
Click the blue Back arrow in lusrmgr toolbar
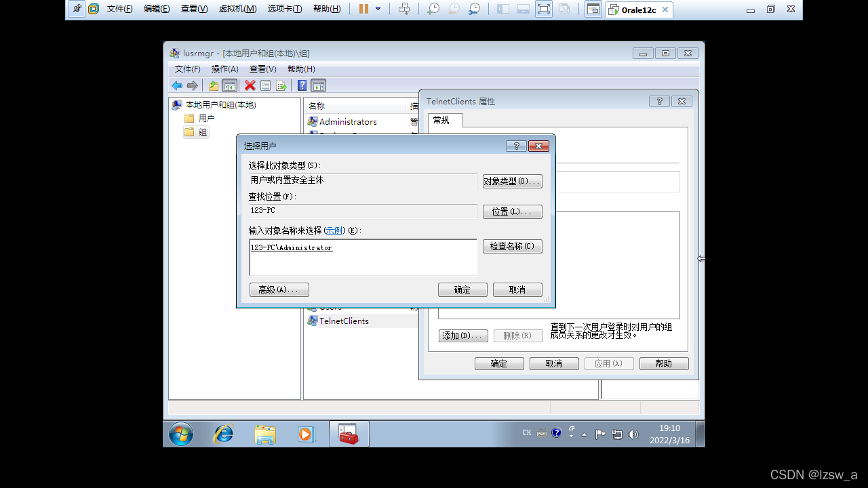pyautogui.click(x=177, y=85)
